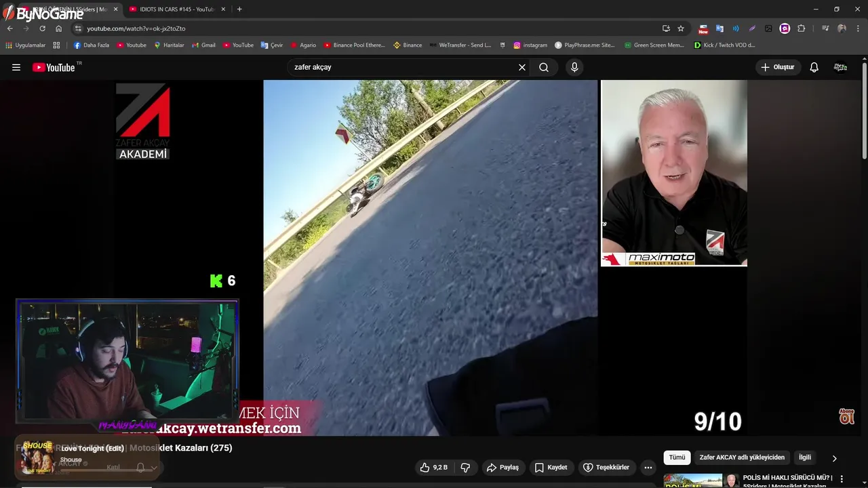Screen dimensions: 868x488
Task: View site information icon in address bar
Action: [x=78, y=28]
